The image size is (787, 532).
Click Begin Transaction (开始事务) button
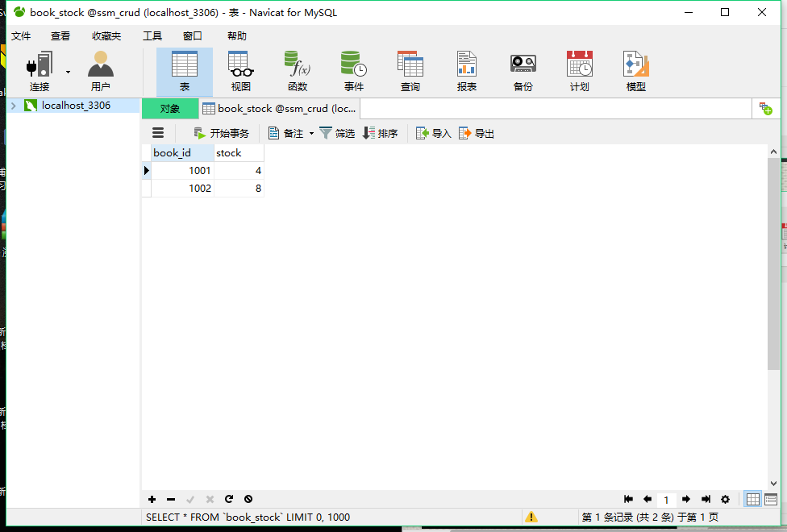point(222,134)
